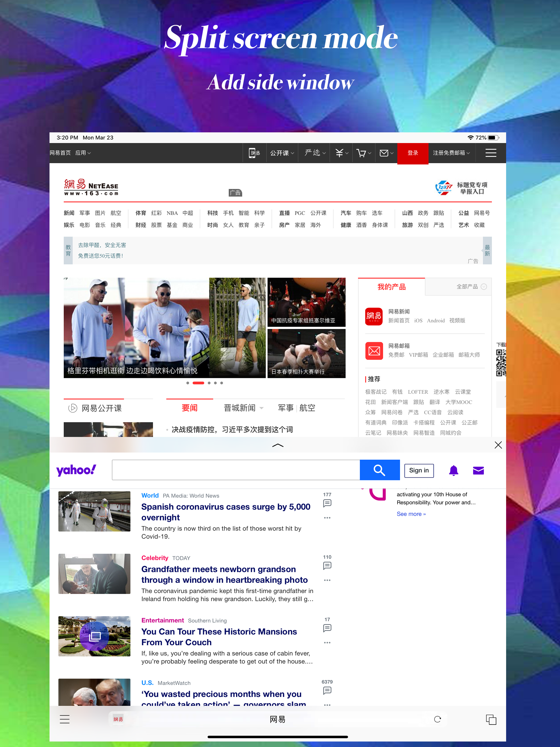The height and width of the screenshot is (747, 560).
Task: Open the tabs overview icon
Action: (491, 720)
